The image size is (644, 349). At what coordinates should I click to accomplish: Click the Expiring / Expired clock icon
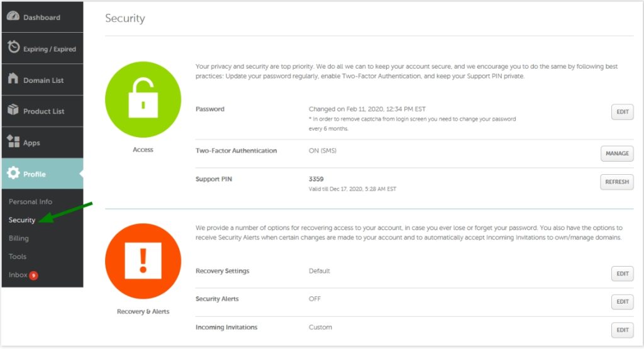(13, 48)
